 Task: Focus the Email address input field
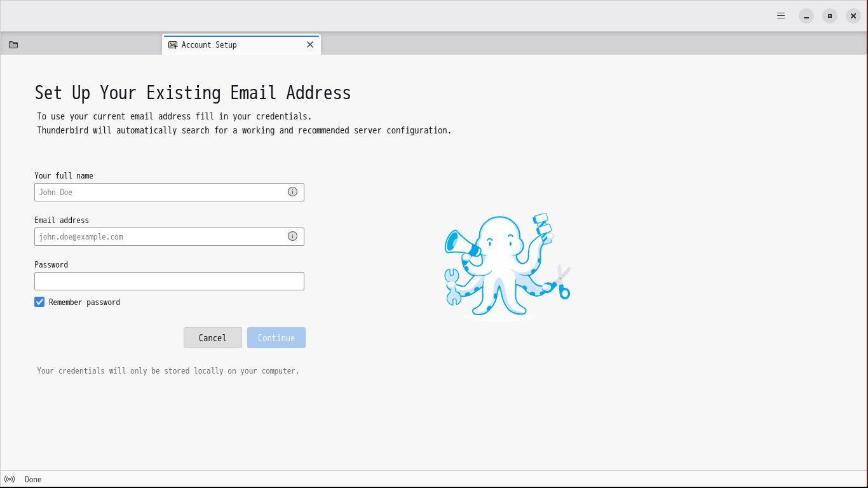(x=169, y=236)
